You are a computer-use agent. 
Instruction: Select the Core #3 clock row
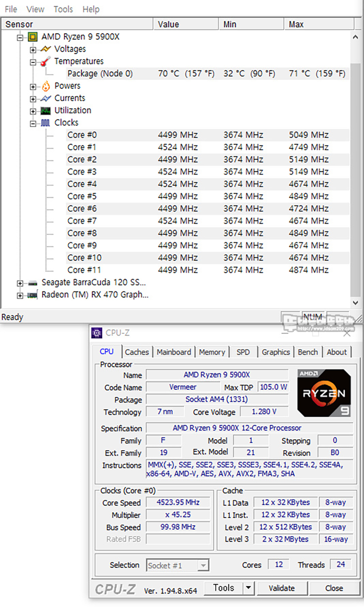click(x=208, y=172)
